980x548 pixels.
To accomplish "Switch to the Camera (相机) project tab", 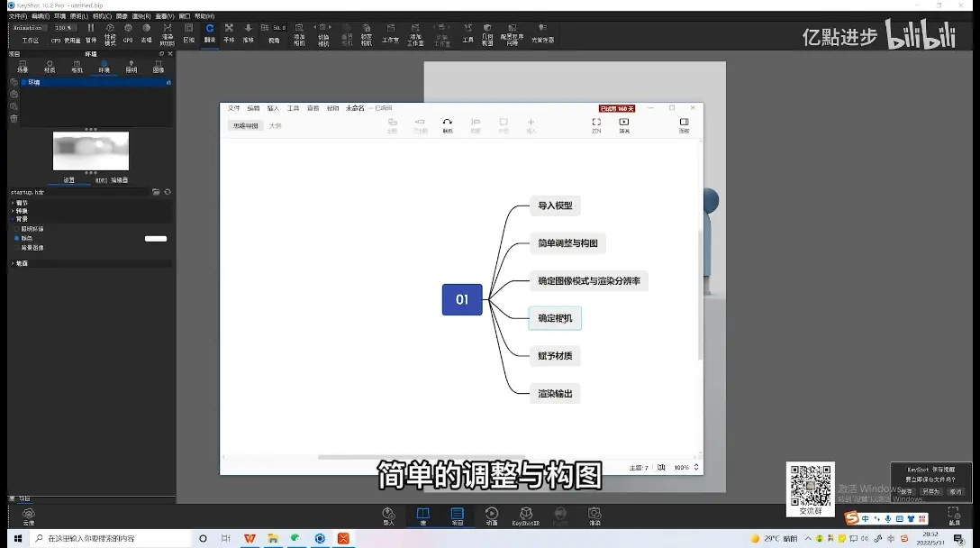I will 77,67.
